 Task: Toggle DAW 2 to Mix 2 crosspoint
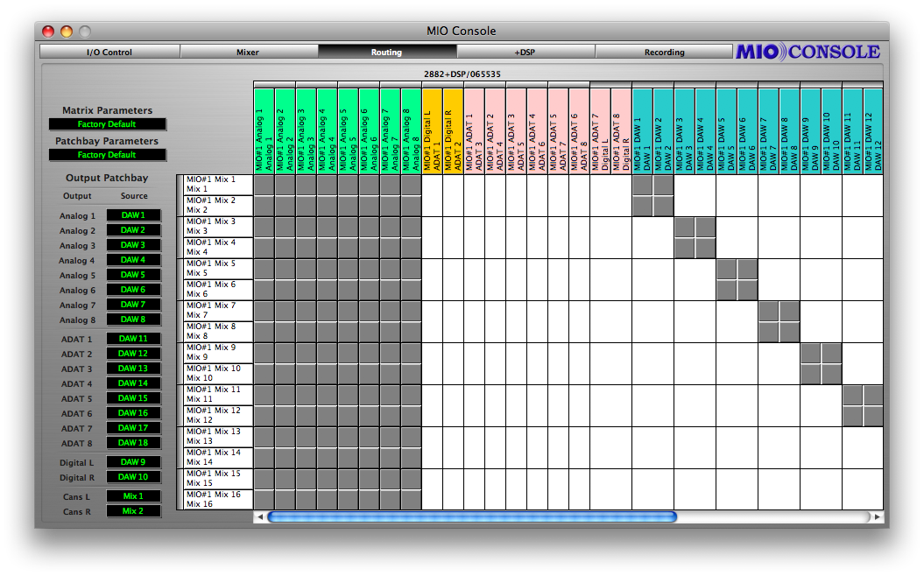tap(664, 206)
